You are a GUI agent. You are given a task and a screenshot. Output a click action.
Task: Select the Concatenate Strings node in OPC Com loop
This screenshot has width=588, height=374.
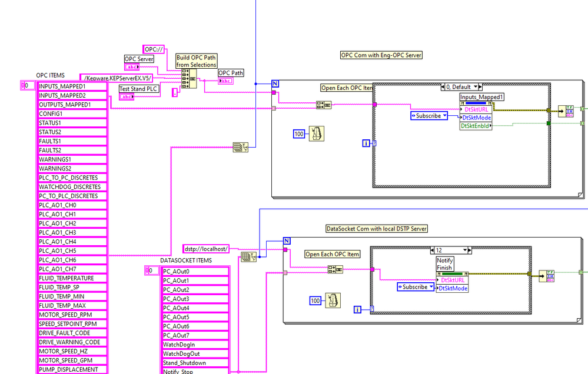coord(324,105)
